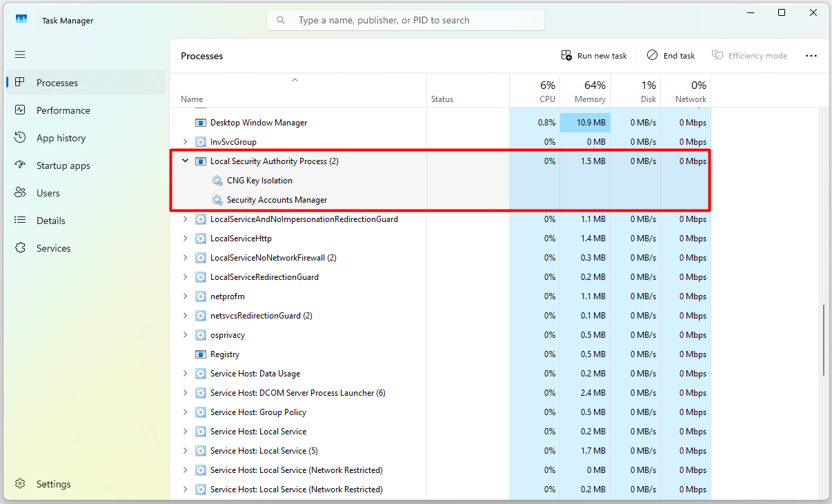This screenshot has width=832, height=504.
Task: Open the hamburger navigation menu
Action: (x=20, y=54)
